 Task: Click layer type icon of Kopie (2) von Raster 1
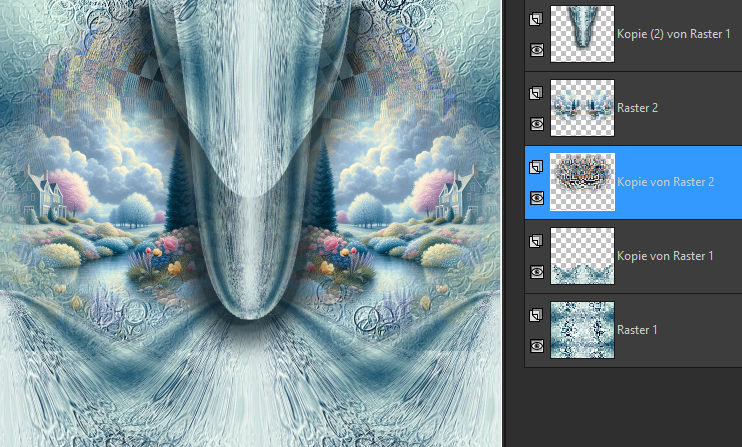coord(536,19)
